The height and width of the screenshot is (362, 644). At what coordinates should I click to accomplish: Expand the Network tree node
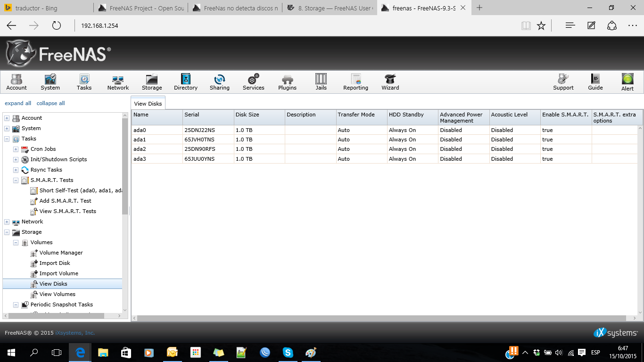[x=7, y=222]
